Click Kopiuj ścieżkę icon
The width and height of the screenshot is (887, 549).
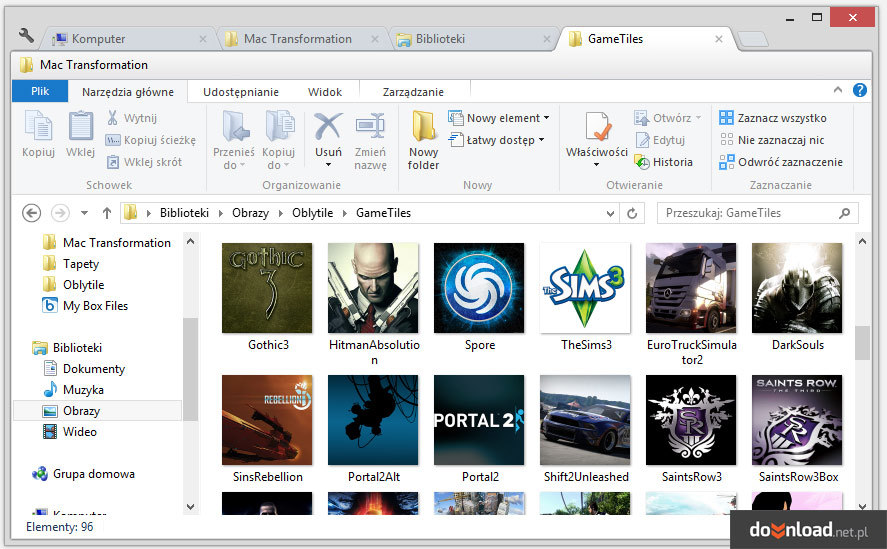pos(113,140)
